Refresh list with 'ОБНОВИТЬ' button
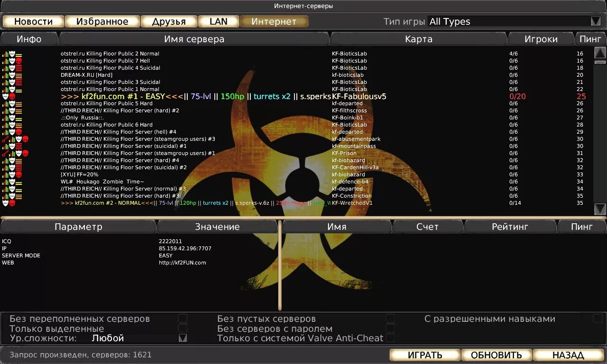607x364 pixels. click(x=497, y=355)
